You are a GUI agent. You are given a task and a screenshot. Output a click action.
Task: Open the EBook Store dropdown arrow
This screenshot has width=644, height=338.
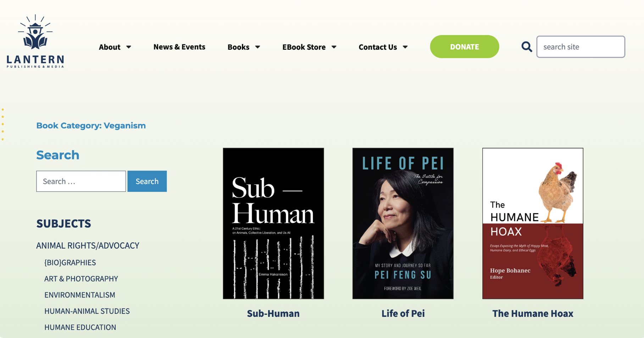(x=334, y=47)
